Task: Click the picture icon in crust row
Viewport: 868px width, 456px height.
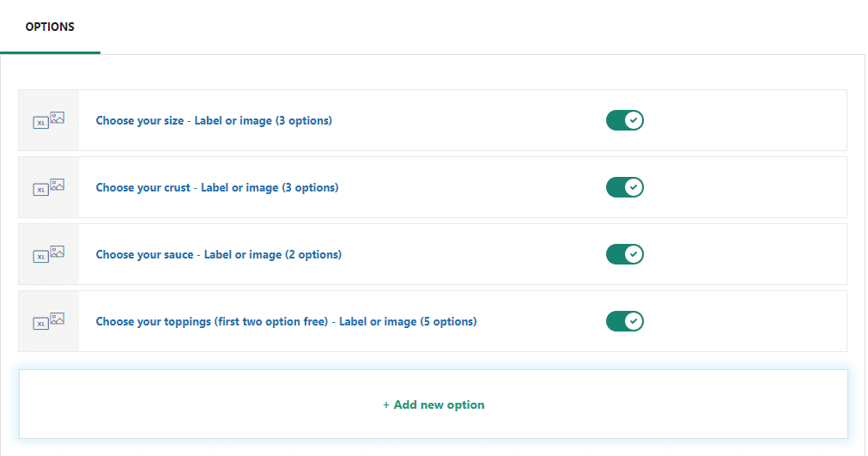Action: pos(58,185)
